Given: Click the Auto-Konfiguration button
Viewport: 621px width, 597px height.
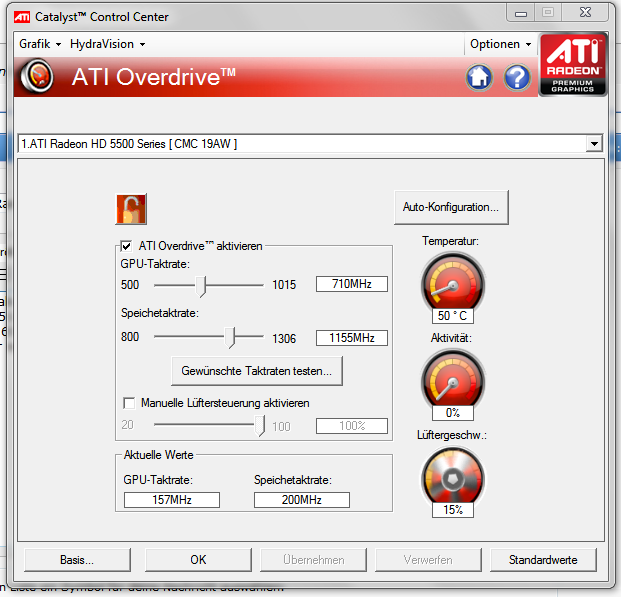Looking at the screenshot, I should tap(451, 207).
